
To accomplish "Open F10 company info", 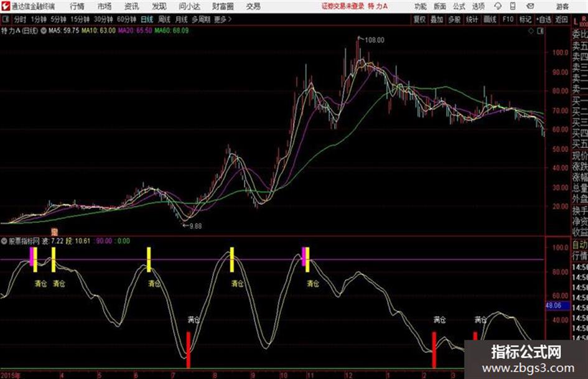I will [x=508, y=19].
